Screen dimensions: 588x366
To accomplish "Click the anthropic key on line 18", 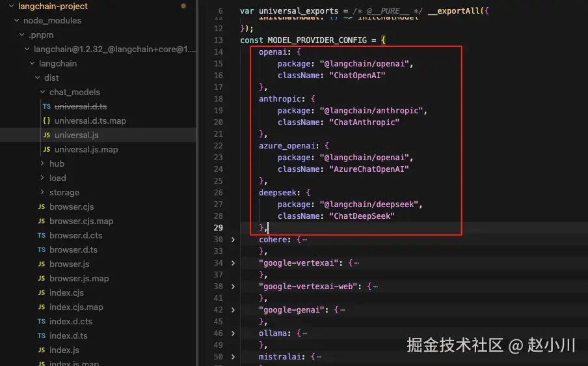I will (x=280, y=99).
